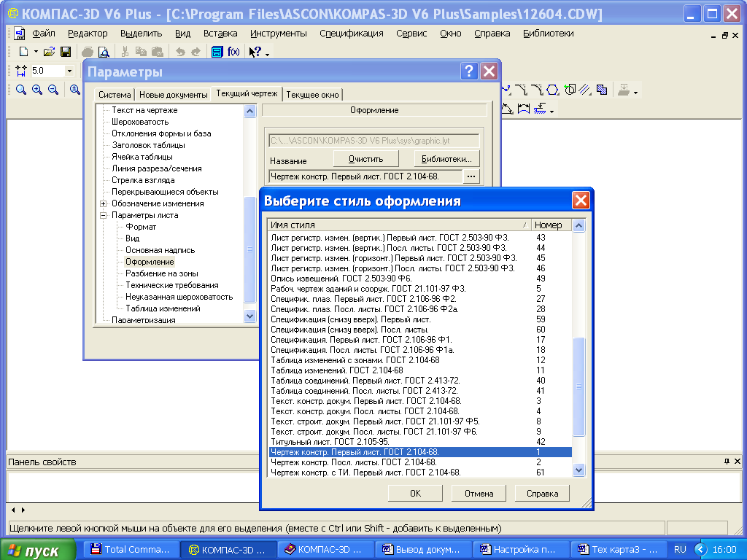Screen dimensions: 747x560
Task: Confirm style selection with OK button
Action: [415, 494]
